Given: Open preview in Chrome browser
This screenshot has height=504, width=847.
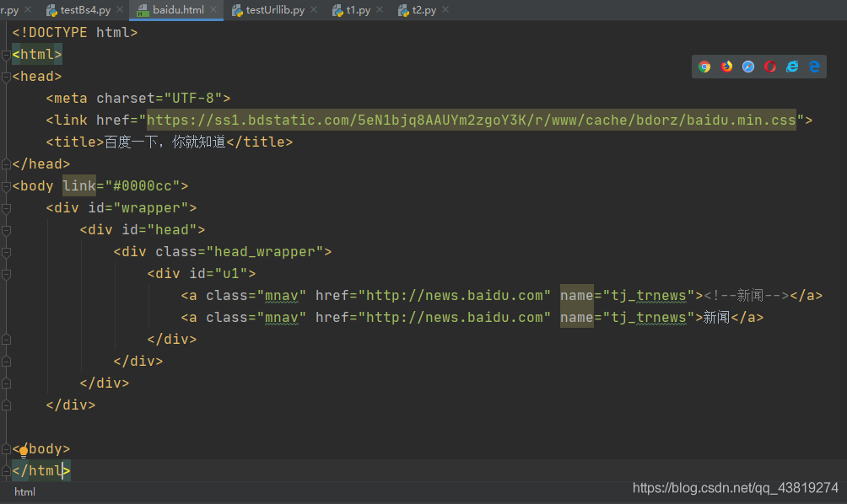Looking at the screenshot, I should 704,67.
